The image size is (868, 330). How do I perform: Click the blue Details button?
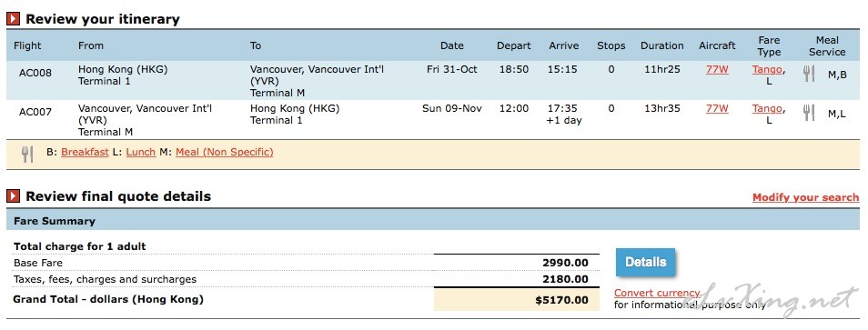[645, 262]
